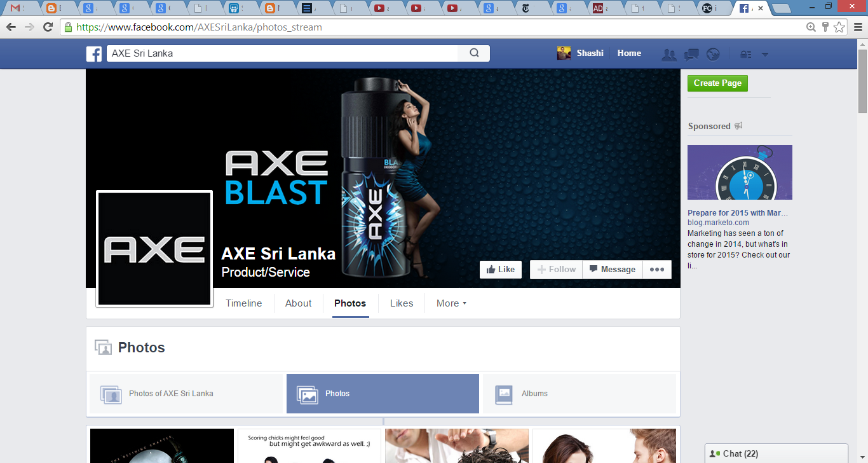Screen dimensions: 868x463
Task: Open the Friend Requests icon
Action: click(x=668, y=55)
